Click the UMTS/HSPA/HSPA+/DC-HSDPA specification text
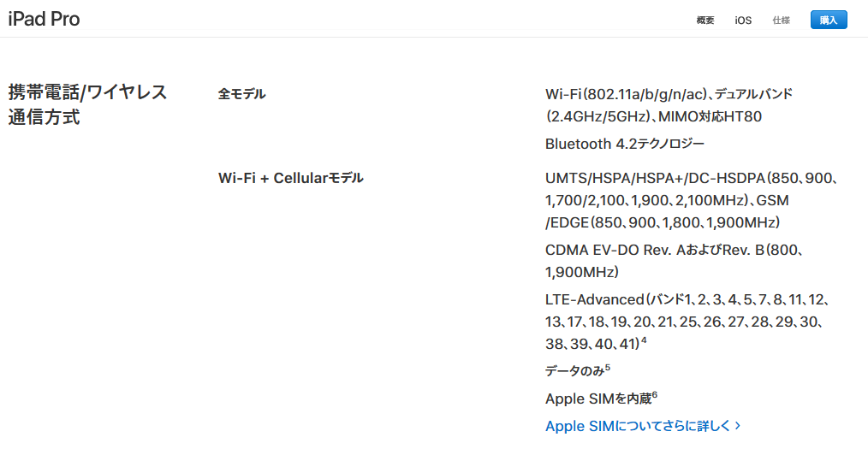Image resolution: width=868 pixels, height=449 pixels. tap(692, 200)
